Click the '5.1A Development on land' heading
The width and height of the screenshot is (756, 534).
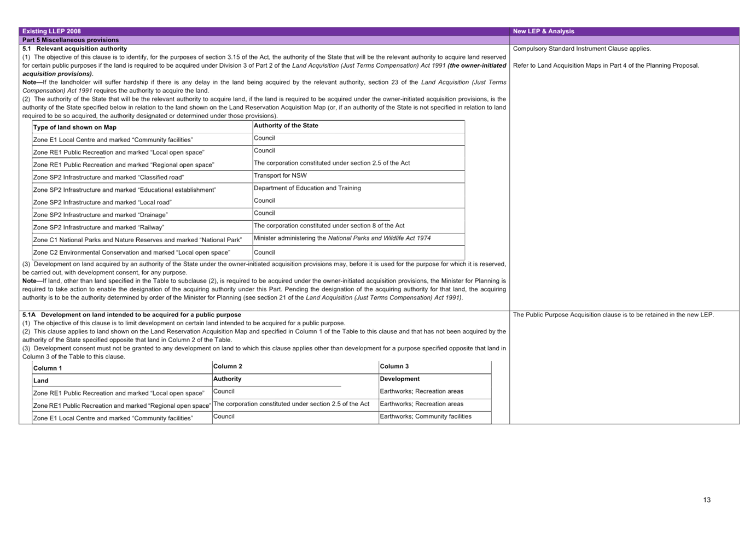tap(131, 315)
